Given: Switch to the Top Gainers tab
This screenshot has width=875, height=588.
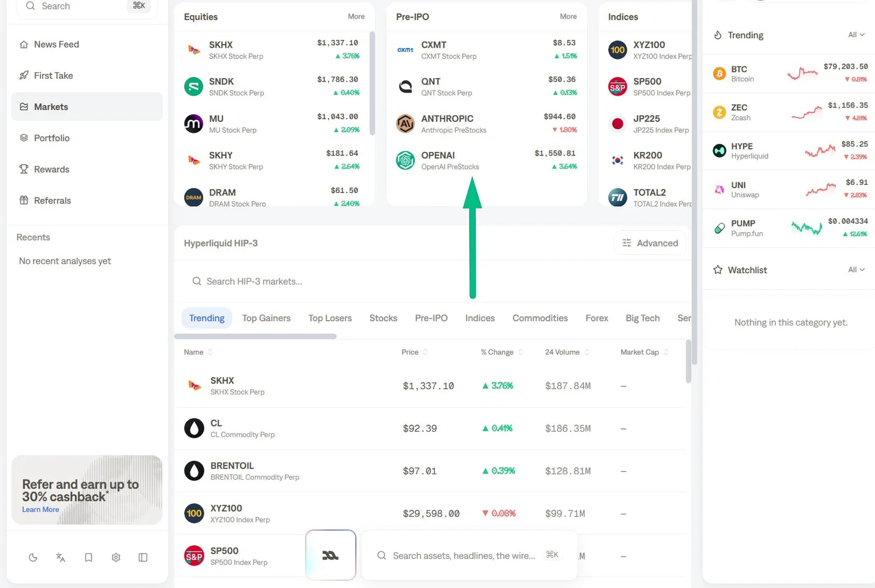Looking at the screenshot, I should pos(266,318).
